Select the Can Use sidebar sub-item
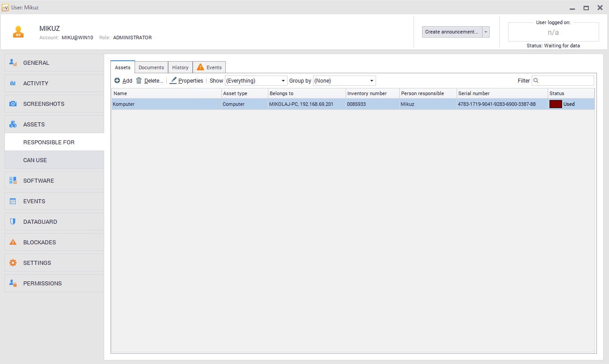This screenshot has width=609, height=364. (x=35, y=160)
